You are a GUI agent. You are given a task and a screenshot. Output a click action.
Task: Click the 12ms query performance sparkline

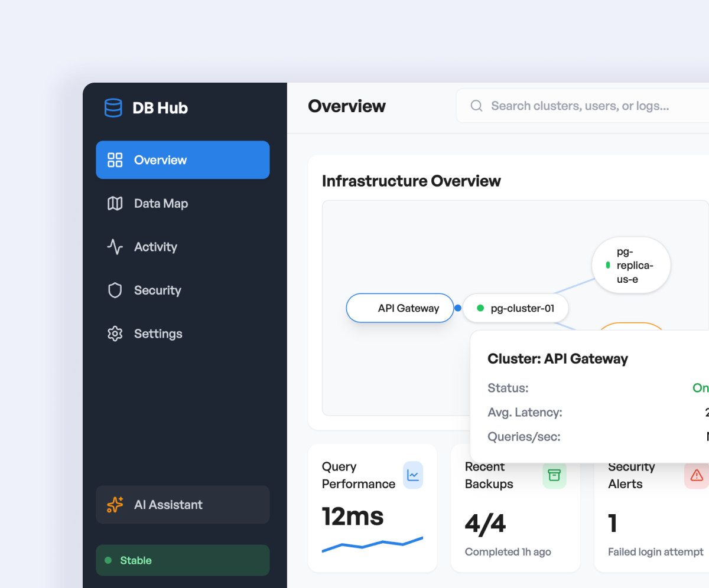coord(372,544)
